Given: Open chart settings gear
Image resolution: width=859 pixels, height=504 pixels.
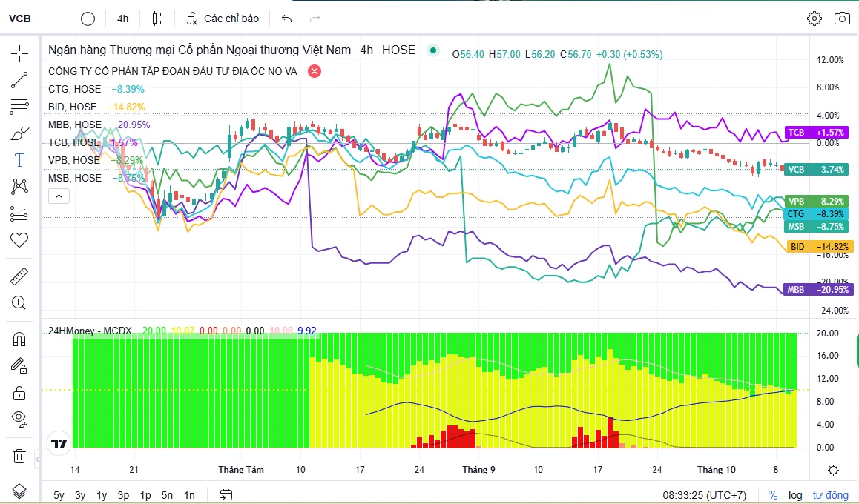Looking at the screenshot, I should (814, 19).
